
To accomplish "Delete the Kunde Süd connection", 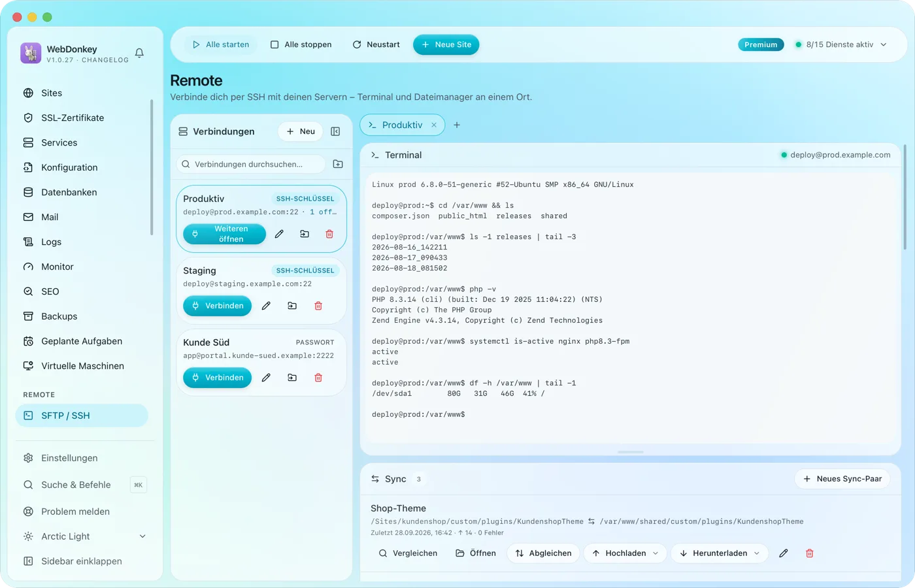I will tap(318, 378).
